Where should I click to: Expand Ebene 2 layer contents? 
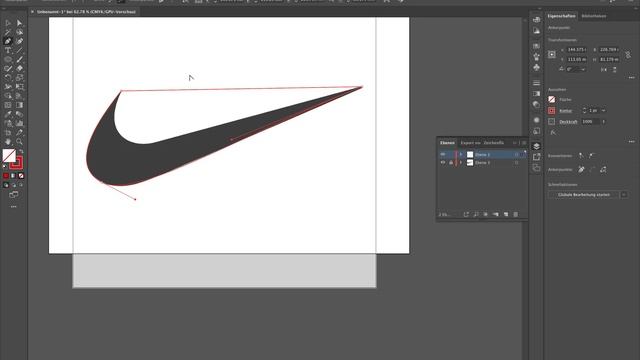coord(461,154)
